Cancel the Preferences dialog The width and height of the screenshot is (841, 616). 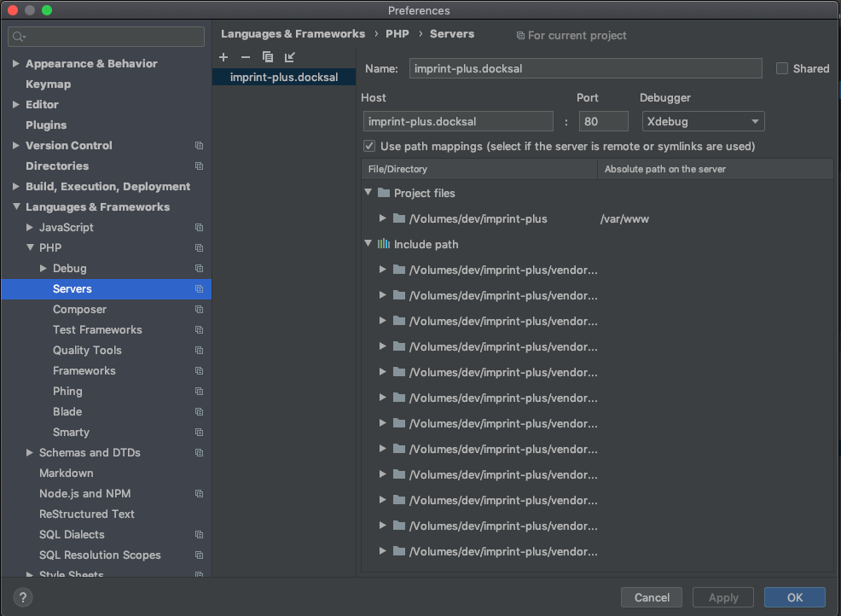point(651,597)
